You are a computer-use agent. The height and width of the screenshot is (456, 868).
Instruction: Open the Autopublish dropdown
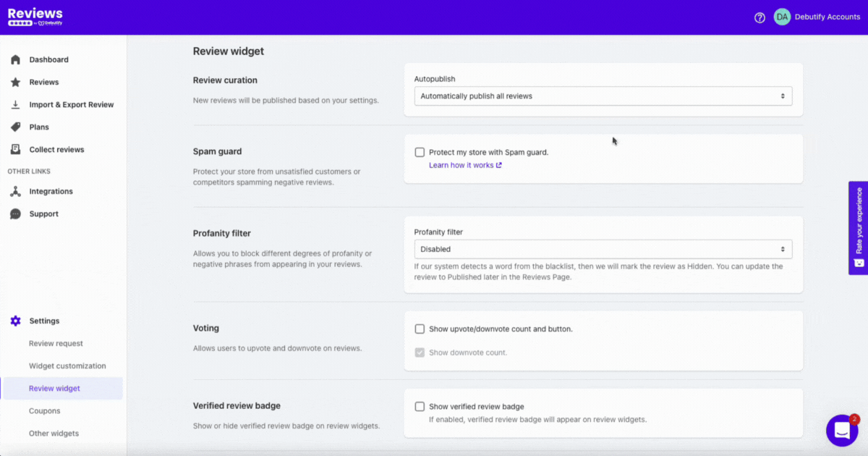point(603,96)
